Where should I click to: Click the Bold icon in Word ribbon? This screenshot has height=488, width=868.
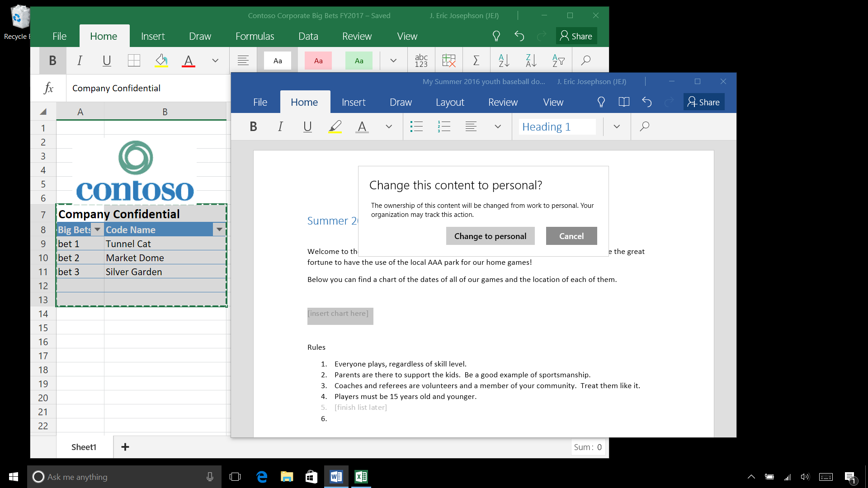pyautogui.click(x=253, y=127)
